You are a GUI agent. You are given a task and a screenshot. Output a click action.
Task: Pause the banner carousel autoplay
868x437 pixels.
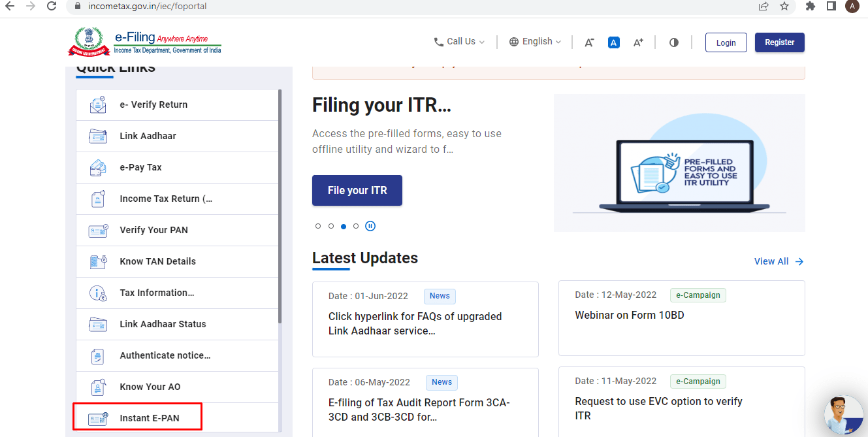pyautogui.click(x=370, y=226)
